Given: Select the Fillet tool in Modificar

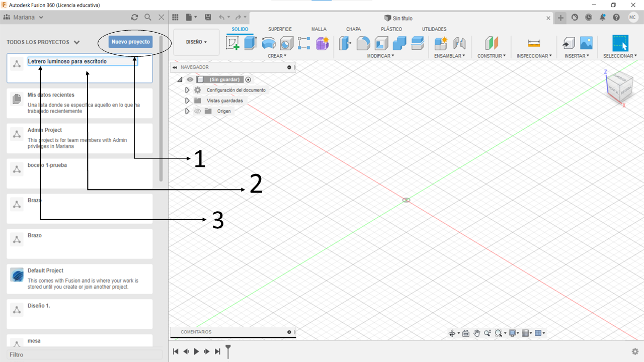Looking at the screenshot, I should 363,43.
